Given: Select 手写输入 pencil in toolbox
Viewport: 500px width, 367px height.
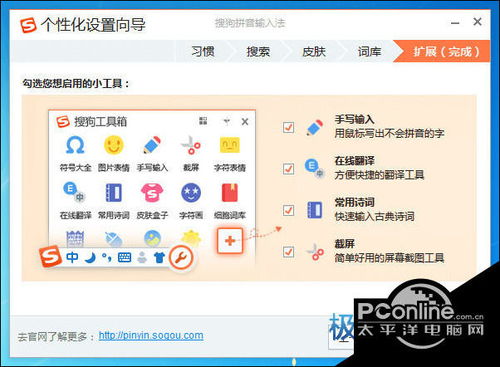Looking at the screenshot, I should 152,145.
